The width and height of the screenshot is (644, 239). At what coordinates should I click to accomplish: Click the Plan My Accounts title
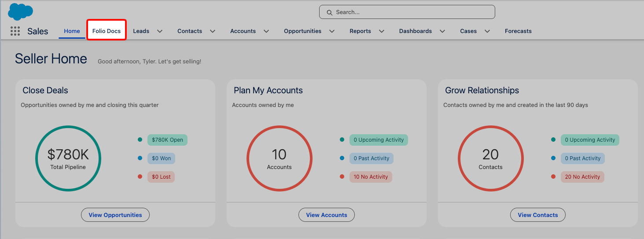(268, 90)
